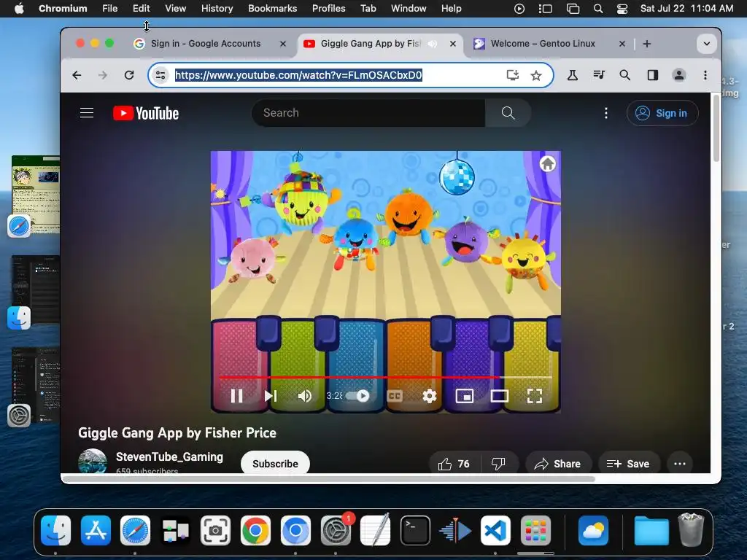Expand the tab search chevron

point(706,44)
